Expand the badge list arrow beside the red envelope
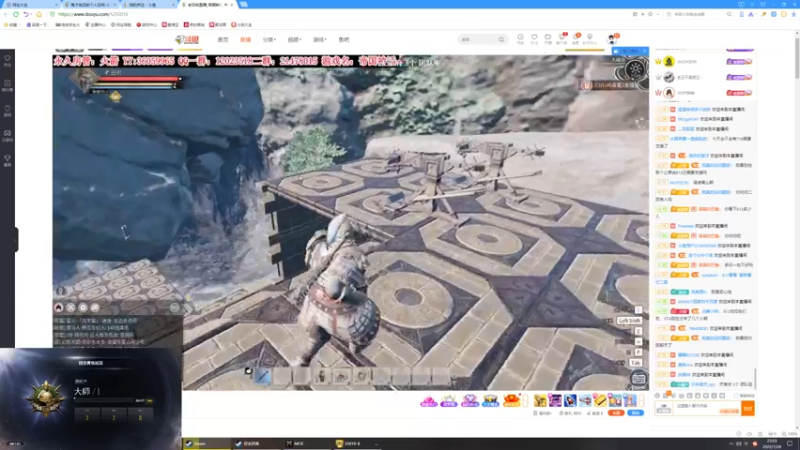 point(526,401)
